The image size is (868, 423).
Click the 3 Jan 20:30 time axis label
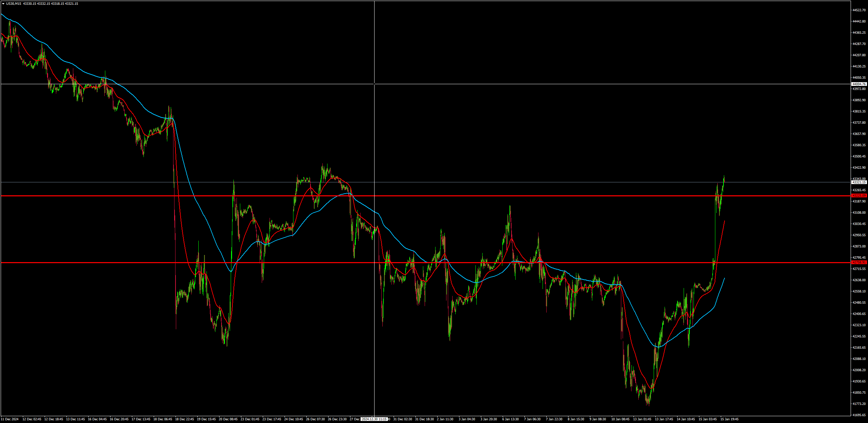pos(489,419)
